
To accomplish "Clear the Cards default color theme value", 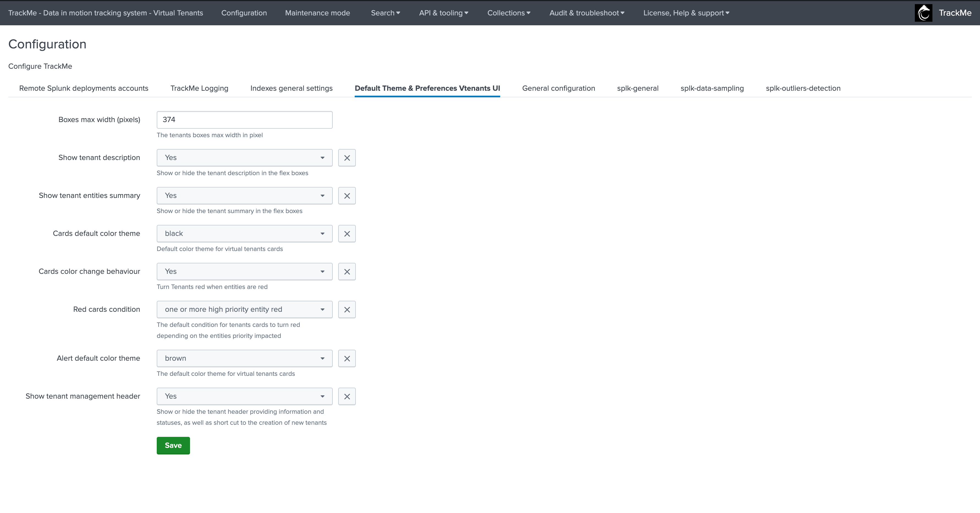I will tap(346, 234).
